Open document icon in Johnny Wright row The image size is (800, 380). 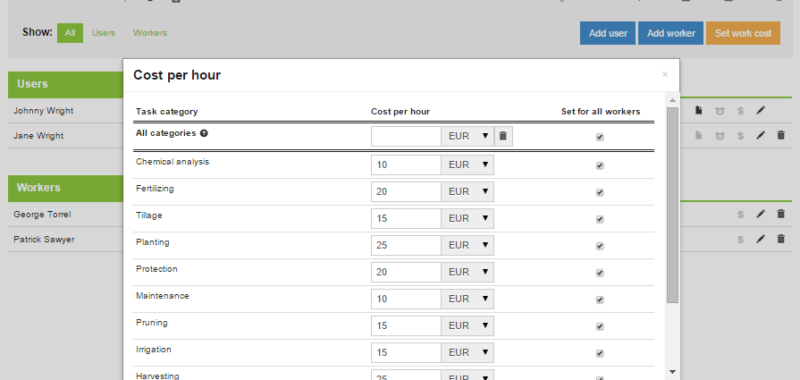coord(698,110)
